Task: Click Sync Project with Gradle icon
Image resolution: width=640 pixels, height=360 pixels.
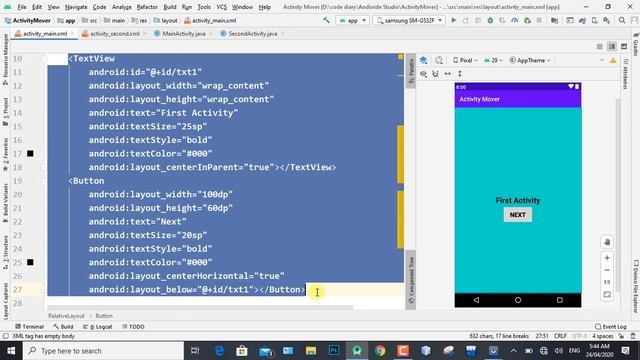Action: (x=582, y=20)
